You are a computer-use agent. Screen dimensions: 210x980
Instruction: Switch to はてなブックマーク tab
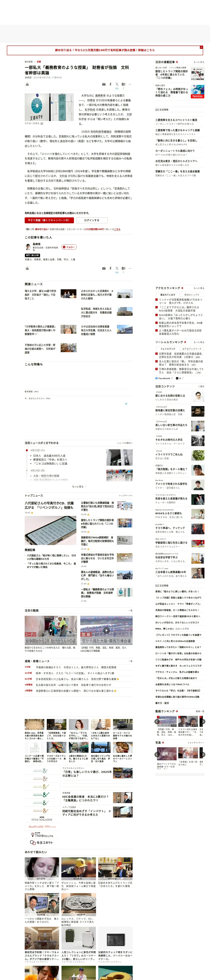pyautogui.click(x=192, y=349)
